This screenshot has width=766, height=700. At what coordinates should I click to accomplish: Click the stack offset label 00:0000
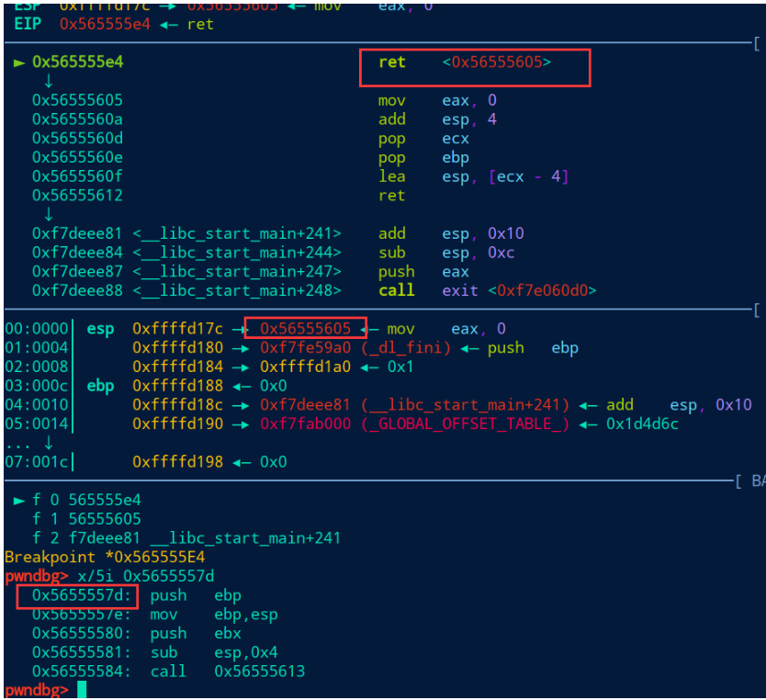[37, 329]
